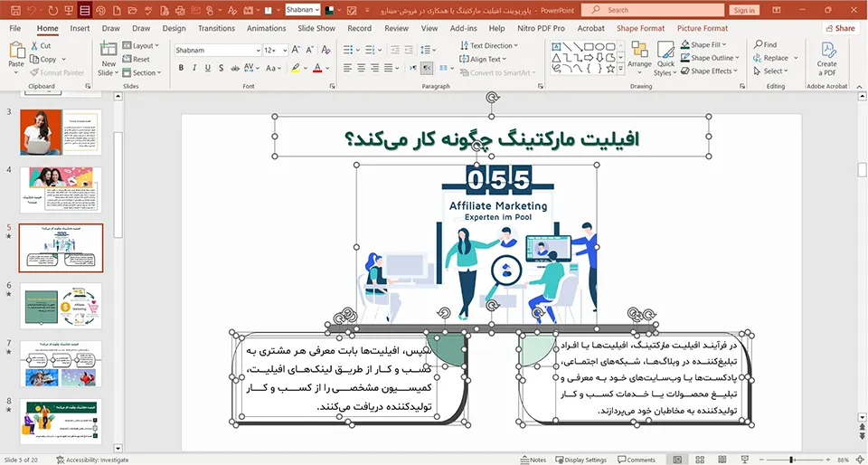Viewport: 868px width, 465px height.
Task: Expand the Shape Effects dropdown
Action: pos(709,71)
